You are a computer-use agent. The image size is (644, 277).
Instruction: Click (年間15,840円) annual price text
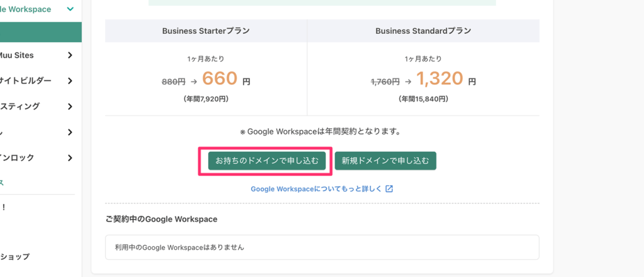point(423,99)
